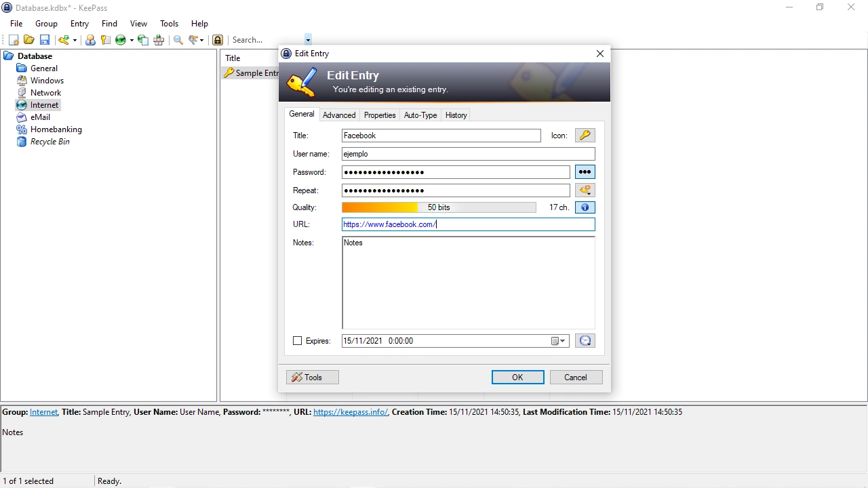Select the Network group
The image size is (868, 488).
tap(45, 93)
